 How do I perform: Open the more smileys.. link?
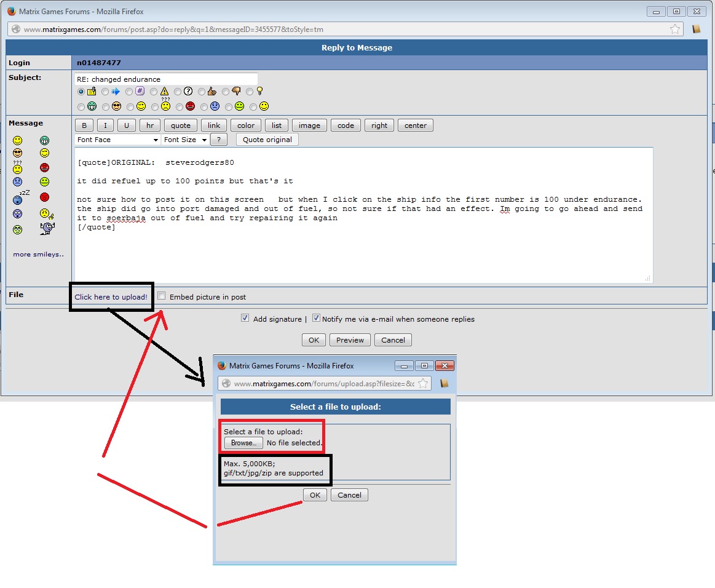(38, 254)
